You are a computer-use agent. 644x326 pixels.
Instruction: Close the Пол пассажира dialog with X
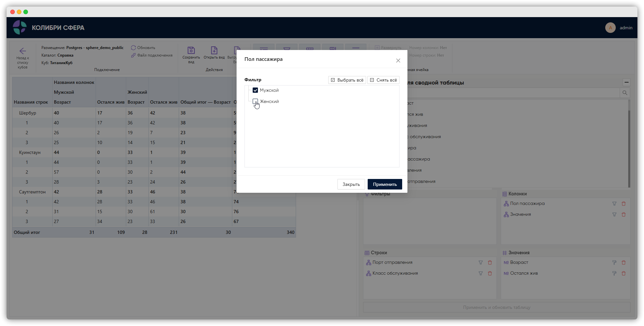click(x=398, y=61)
